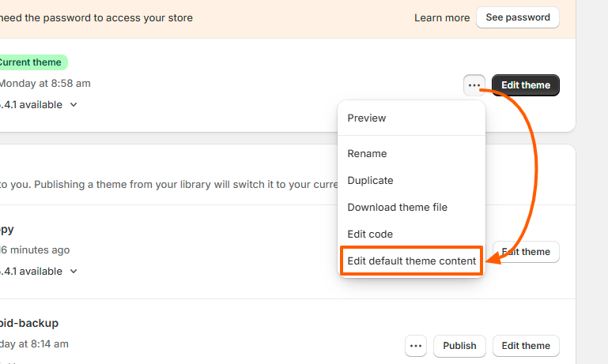608x364 pixels.
Task: Open the current theme's three-dot actions menu
Action: pyautogui.click(x=474, y=85)
